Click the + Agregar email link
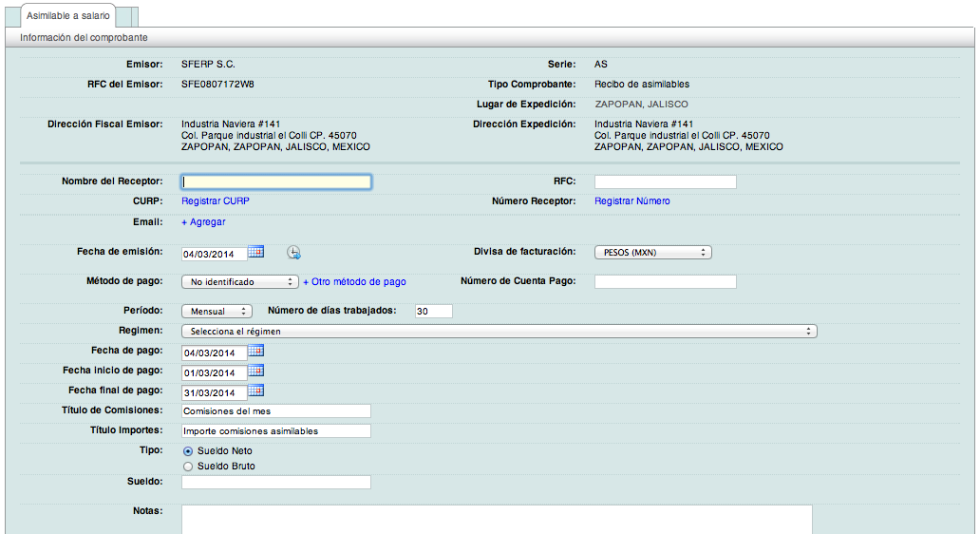The image size is (980, 534). [x=203, y=222]
